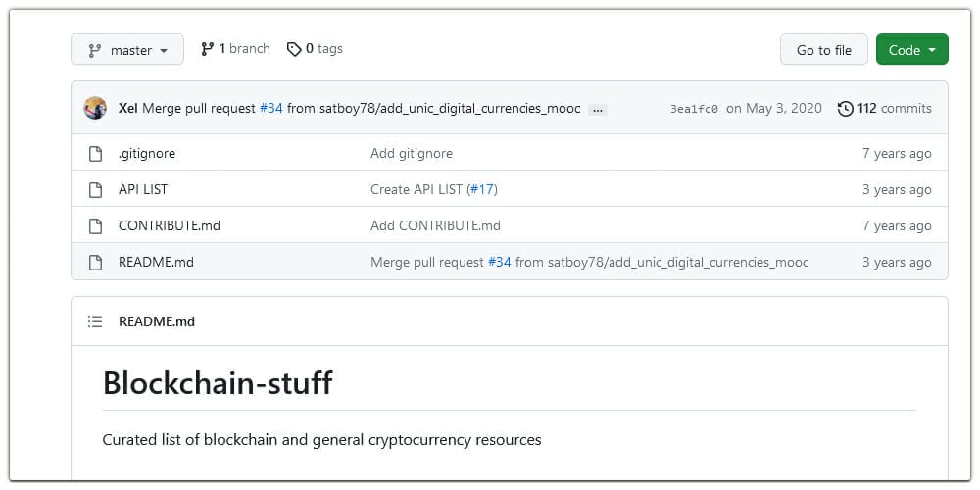Click the file icon in README.md file row
Image resolution: width=980 pixels, height=490 pixels.
pyautogui.click(x=95, y=263)
